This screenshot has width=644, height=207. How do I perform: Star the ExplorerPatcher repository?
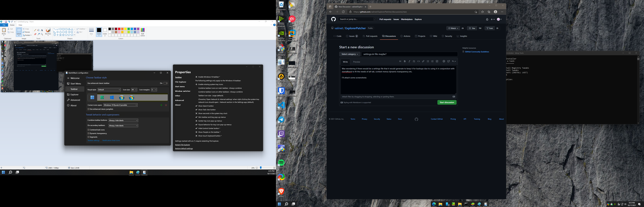pyautogui.click(x=472, y=28)
